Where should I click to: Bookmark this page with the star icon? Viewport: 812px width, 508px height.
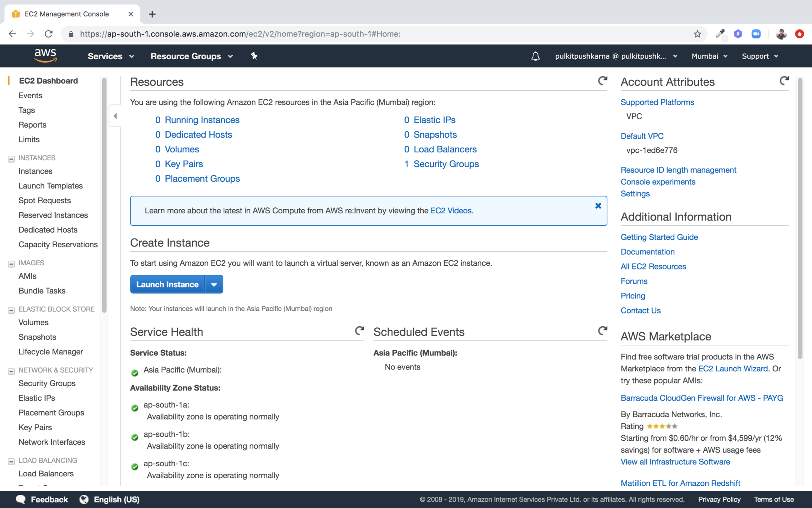(697, 34)
